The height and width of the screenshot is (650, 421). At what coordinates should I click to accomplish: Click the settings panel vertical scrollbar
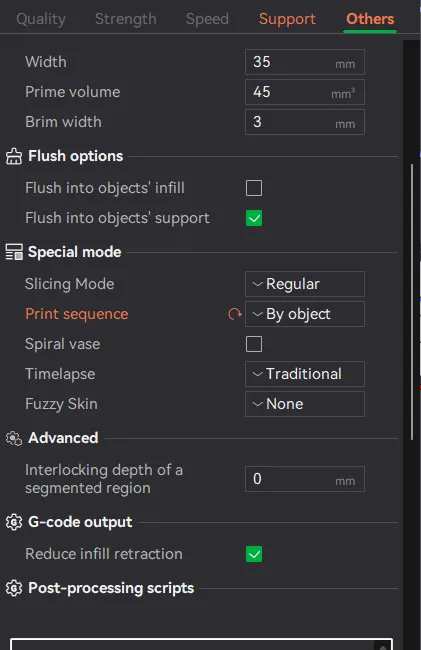click(412, 302)
